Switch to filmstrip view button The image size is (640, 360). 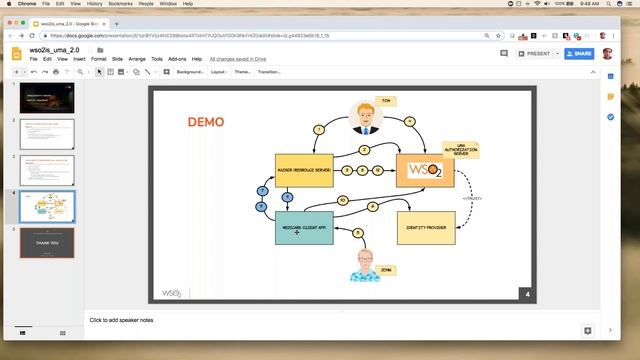pyautogui.click(x=23, y=333)
